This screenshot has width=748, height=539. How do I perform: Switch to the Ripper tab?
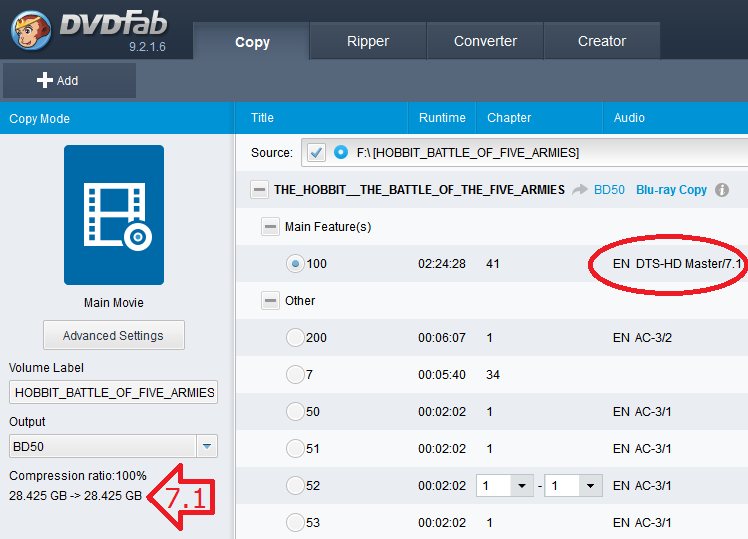368,41
